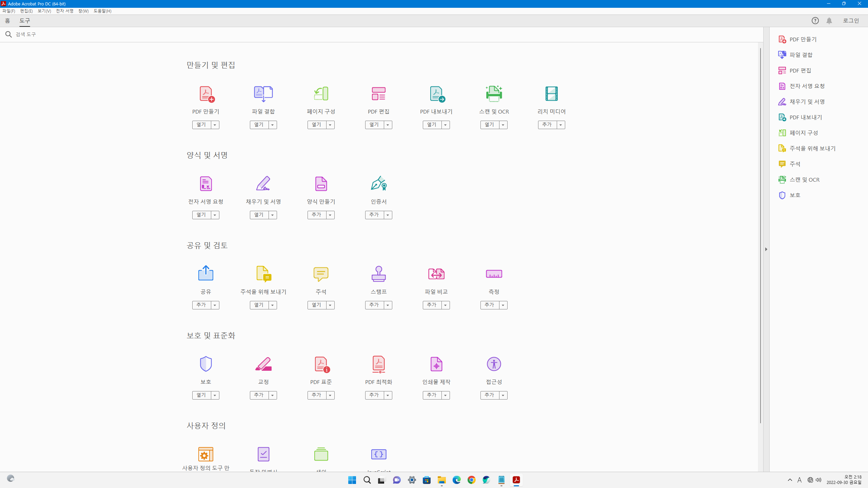Click the 로그인 link

point(851,21)
